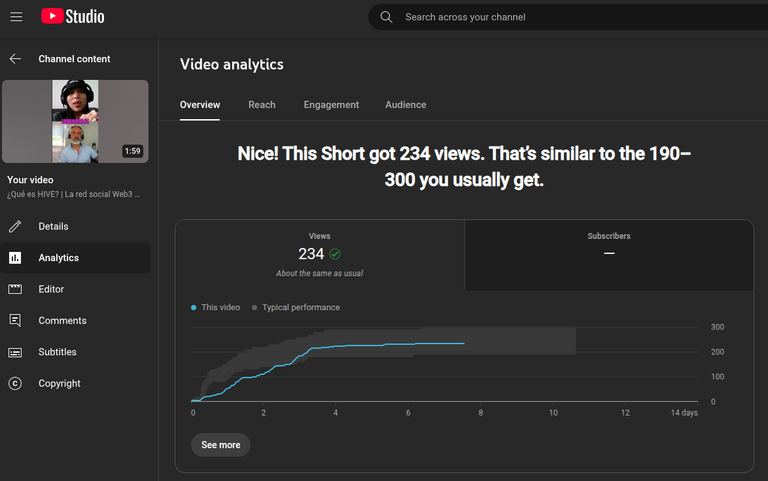Go back to Channel content
Viewport: 768px width, 481px height.
click(74, 59)
